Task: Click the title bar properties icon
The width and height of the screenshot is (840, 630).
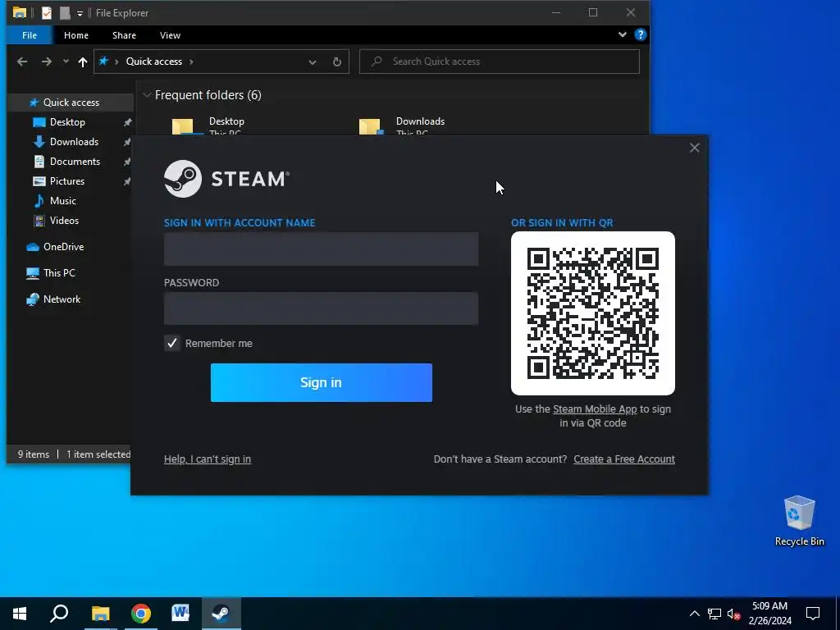Action: point(47,13)
